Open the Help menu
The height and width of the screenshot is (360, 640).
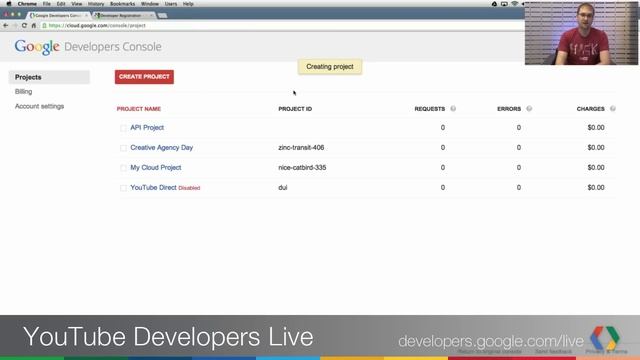click(188, 4)
